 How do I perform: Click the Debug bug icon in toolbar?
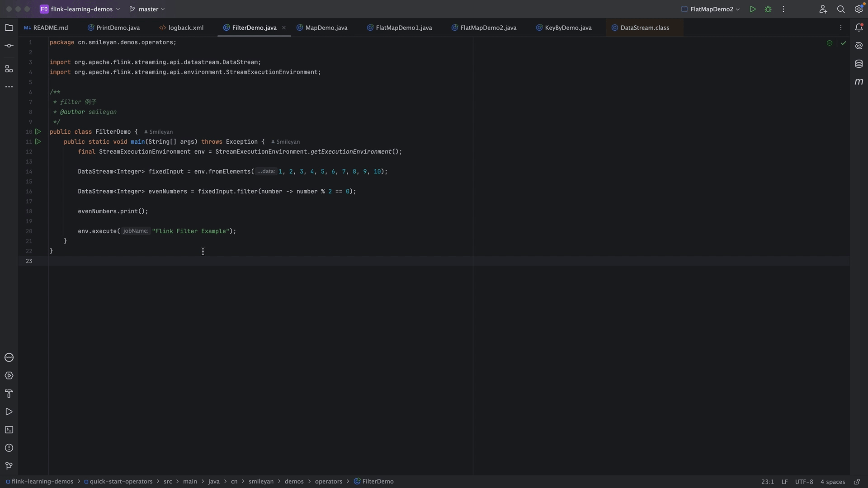pyautogui.click(x=768, y=9)
